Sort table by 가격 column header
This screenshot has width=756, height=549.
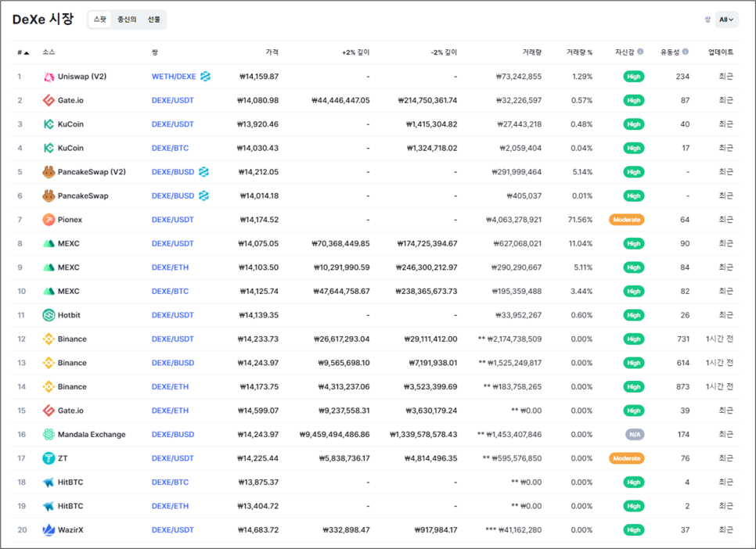[272, 52]
